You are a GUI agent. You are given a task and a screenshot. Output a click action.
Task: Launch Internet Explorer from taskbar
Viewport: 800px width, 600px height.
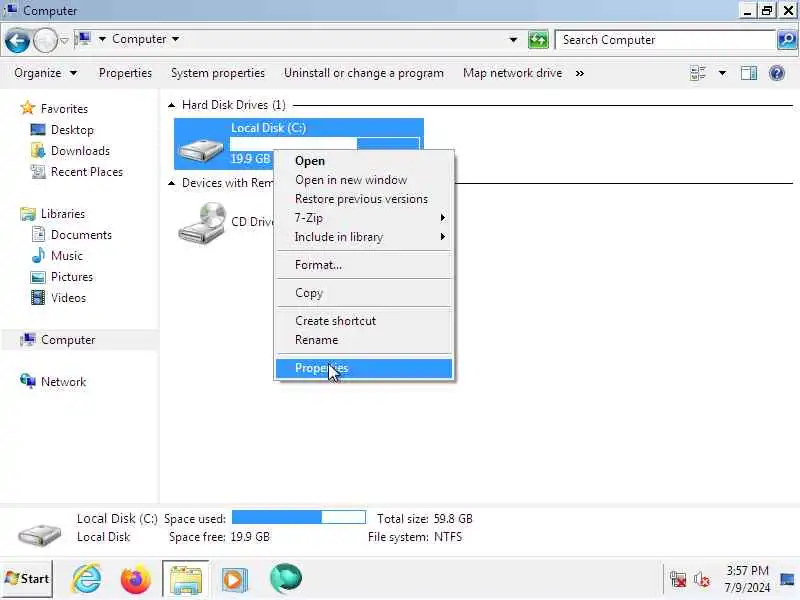click(x=86, y=579)
